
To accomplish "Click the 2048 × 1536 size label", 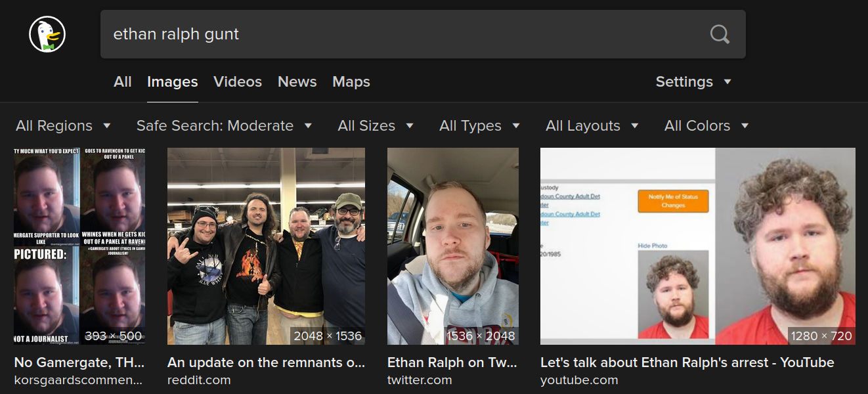I will point(328,336).
